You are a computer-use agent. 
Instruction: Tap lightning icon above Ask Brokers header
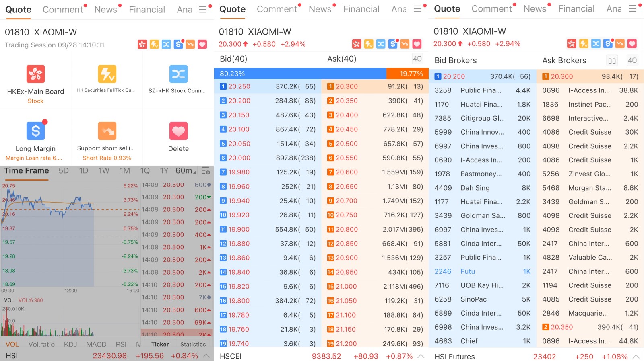coord(584,43)
